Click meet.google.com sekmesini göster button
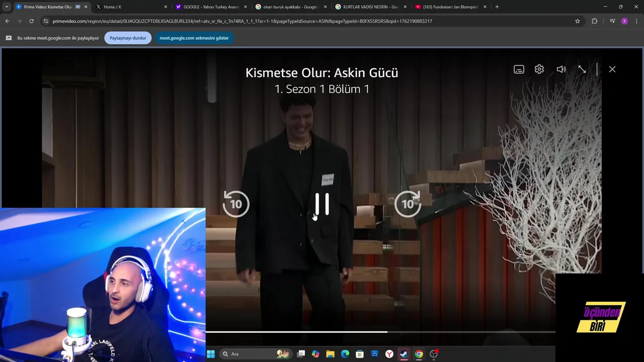The image size is (644, 362). click(x=194, y=38)
